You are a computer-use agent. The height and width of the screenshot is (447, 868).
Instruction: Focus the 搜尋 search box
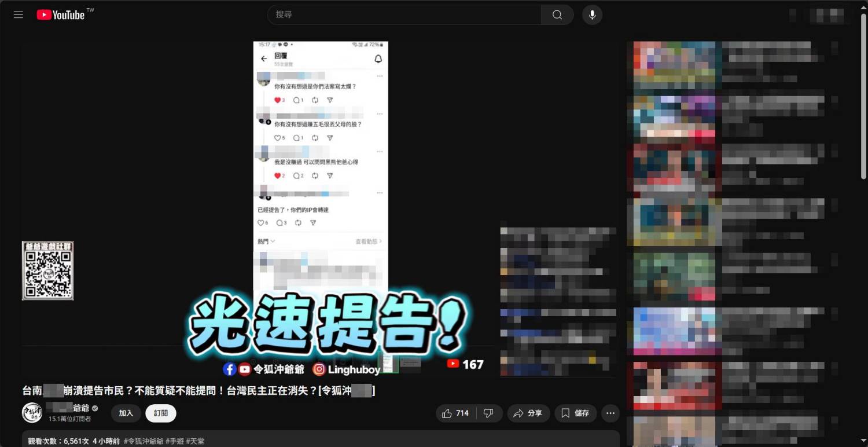coord(404,14)
